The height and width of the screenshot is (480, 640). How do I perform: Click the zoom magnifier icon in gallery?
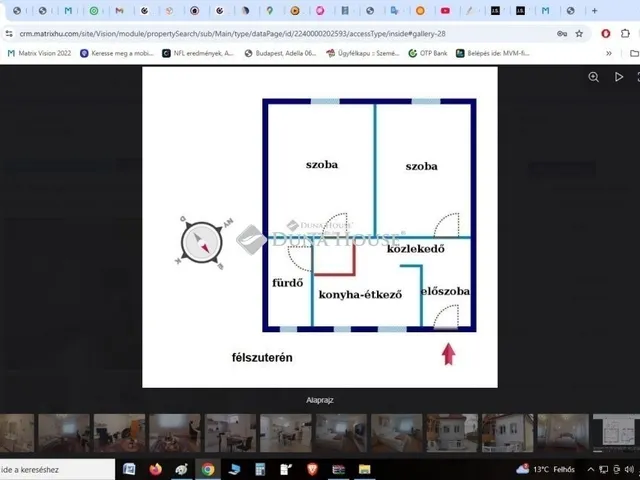pos(594,77)
